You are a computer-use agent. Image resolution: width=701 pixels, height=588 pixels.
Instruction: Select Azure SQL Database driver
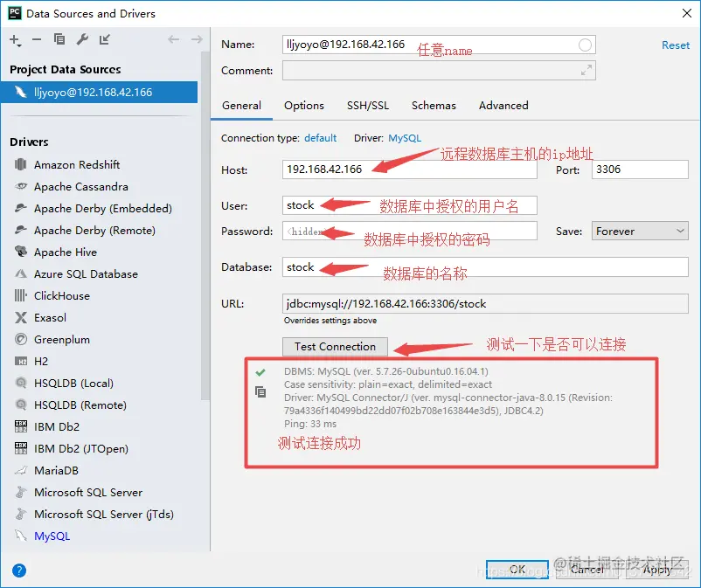tap(86, 273)
